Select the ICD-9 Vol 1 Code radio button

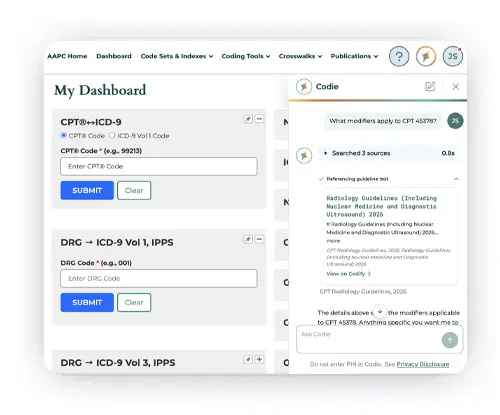click(112, 135)
